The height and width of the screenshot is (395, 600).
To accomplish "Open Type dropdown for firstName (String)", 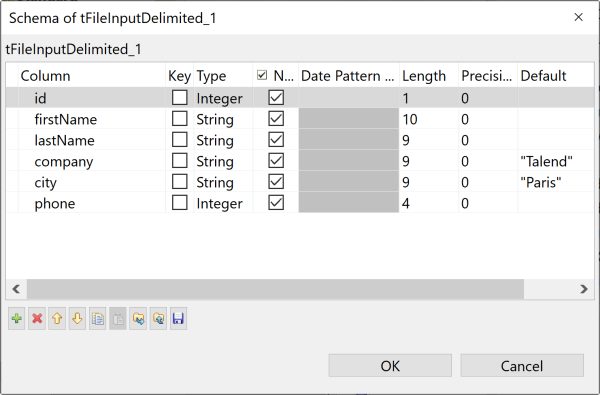I will coord(223,119).
